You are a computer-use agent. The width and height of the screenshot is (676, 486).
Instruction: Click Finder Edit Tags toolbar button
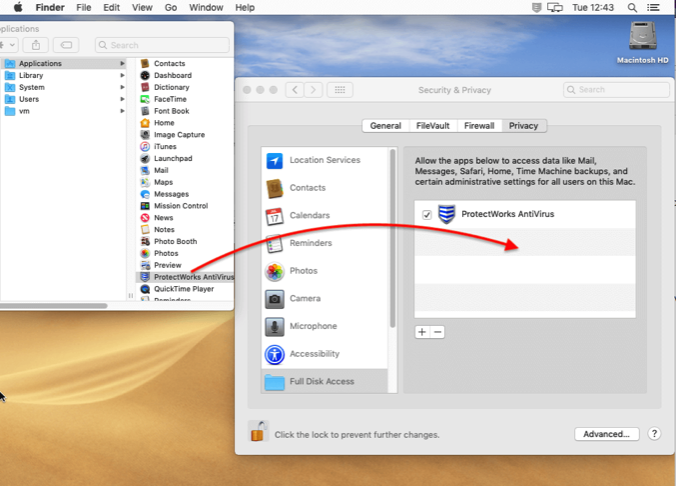[x=66, y=45]
